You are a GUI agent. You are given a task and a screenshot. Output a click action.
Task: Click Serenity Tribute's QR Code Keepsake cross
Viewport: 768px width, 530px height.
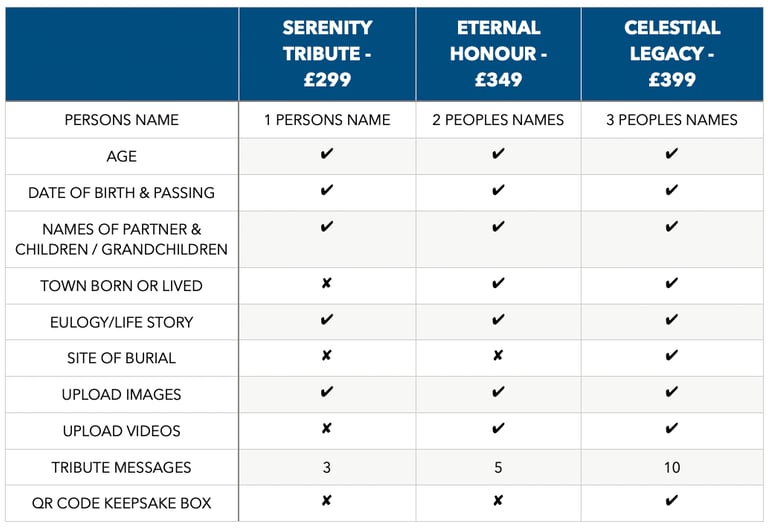point(327,501)
